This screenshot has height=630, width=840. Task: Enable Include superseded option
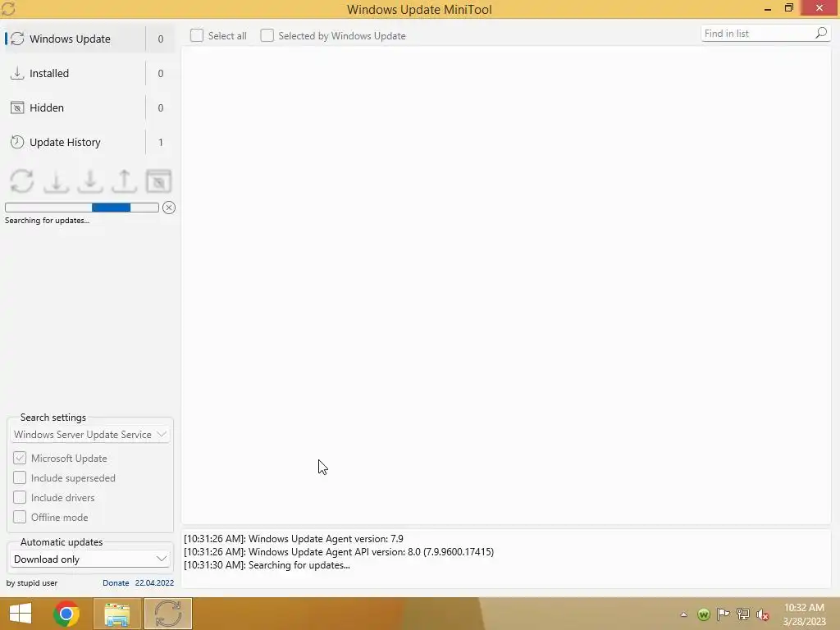[20, 478]
